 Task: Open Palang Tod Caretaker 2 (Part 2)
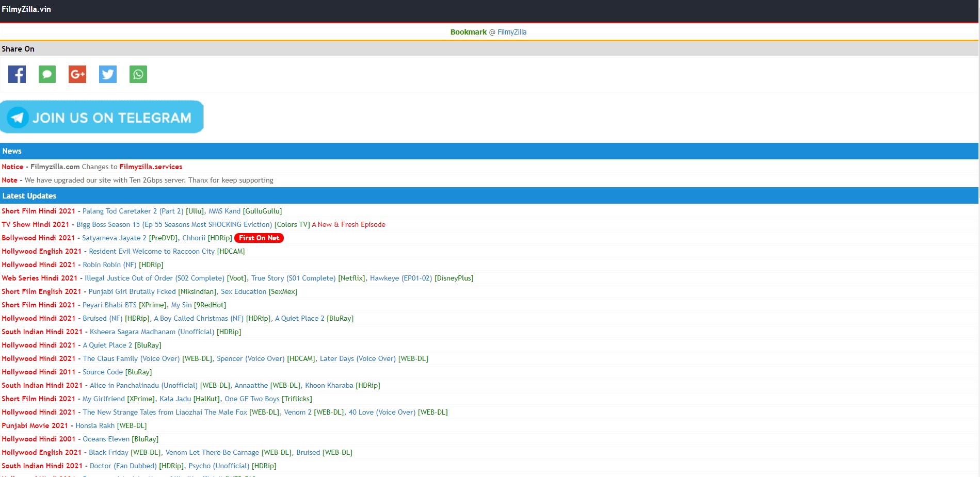(133, 211)
